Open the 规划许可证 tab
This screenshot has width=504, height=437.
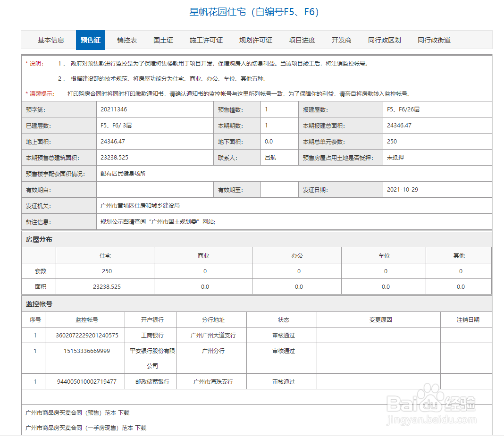tap(255, 40)
